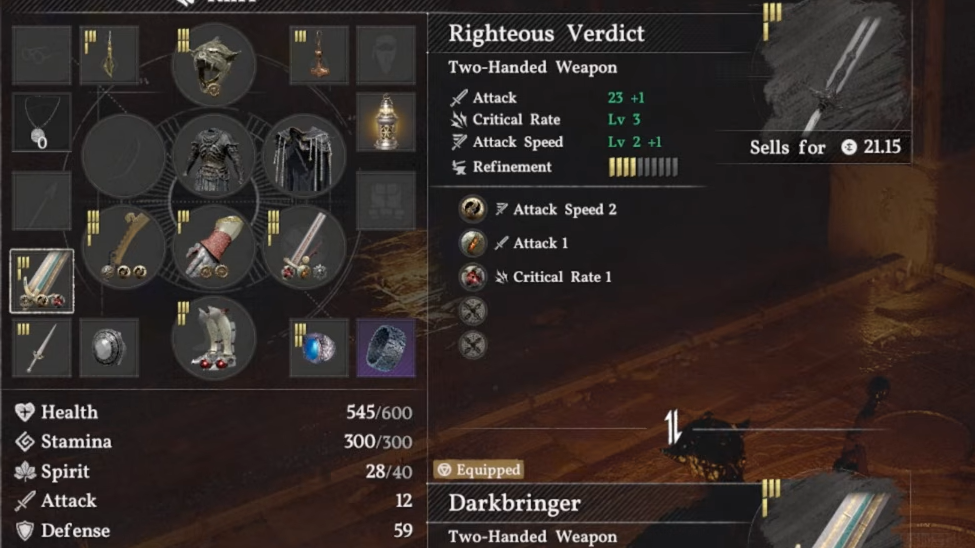This screenshot has height=548, width=975.
Task: Select the bone club weapon slot
Action: [x=123, y=248]
